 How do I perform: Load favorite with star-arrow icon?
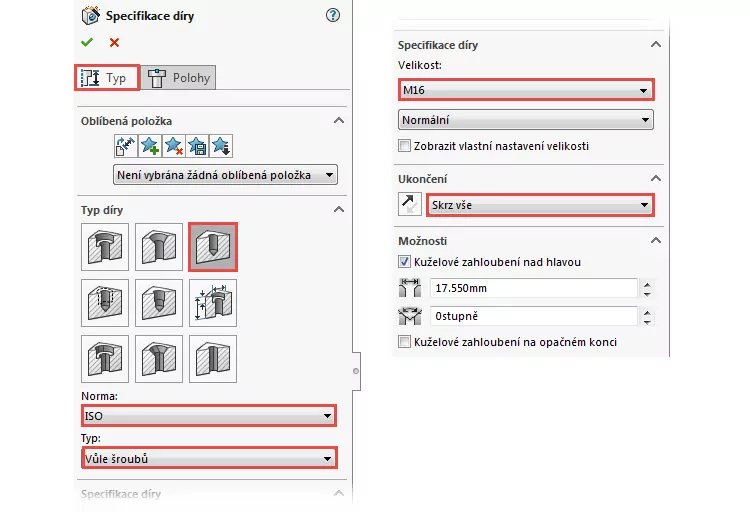tap(221, 146)
